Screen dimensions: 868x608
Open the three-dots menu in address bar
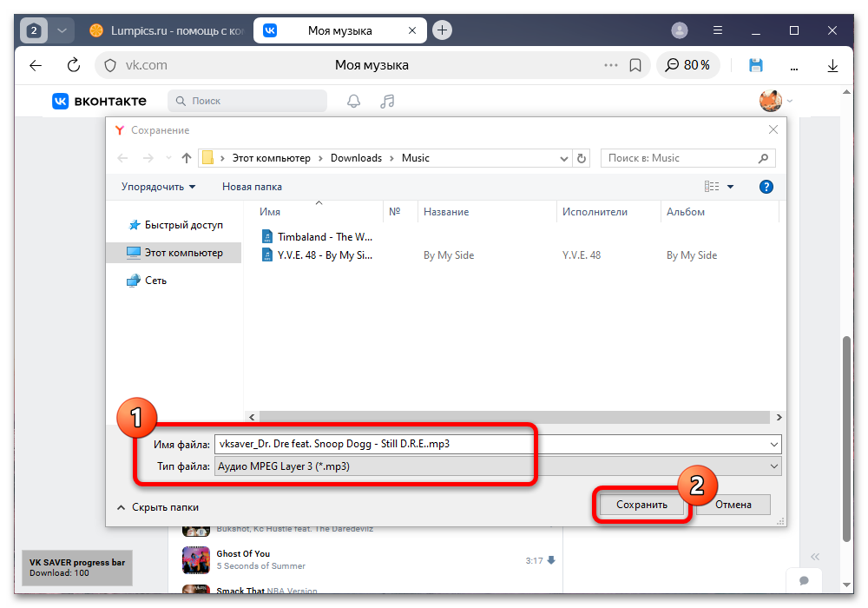(x=610, y=65)
